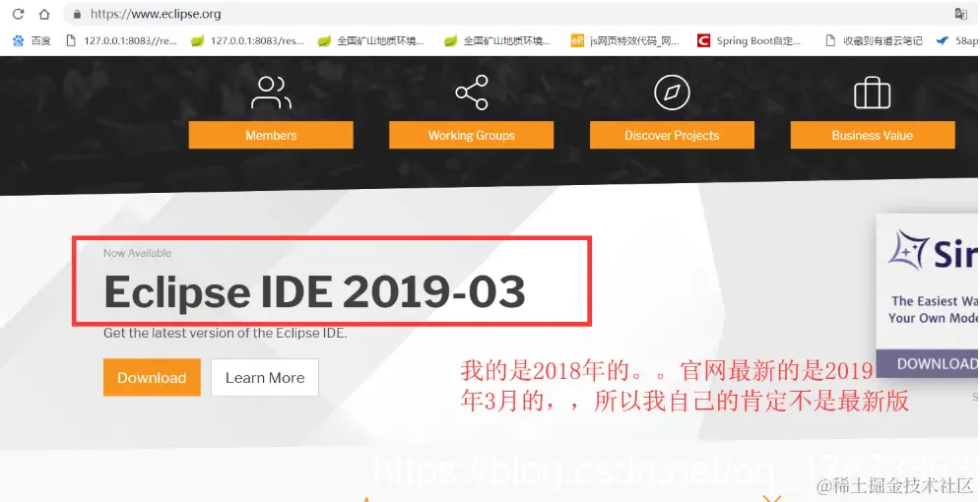Open the 127.0.0.1:8083//re... bookmark
Viewport: 980px width, 502px height.
click(121, 40)
